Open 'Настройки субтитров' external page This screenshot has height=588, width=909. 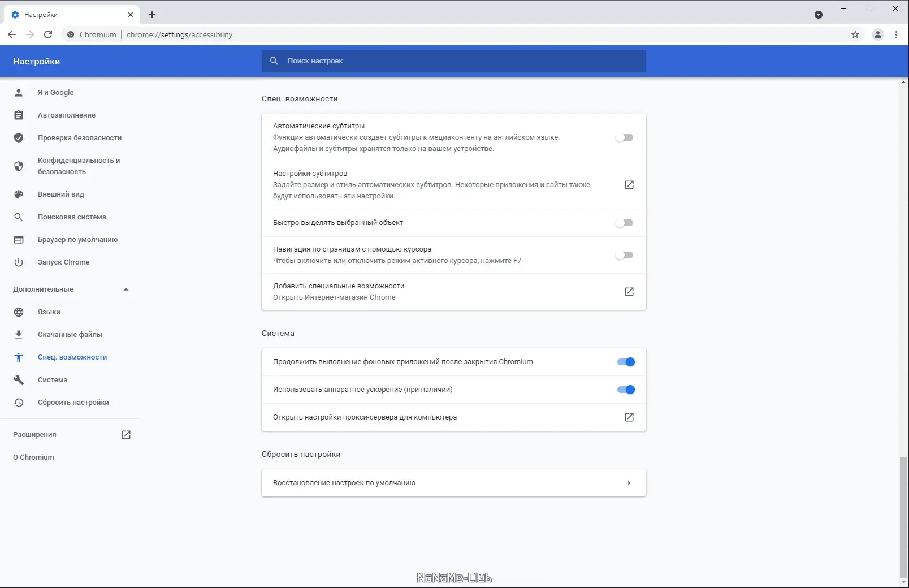point(629,184)
